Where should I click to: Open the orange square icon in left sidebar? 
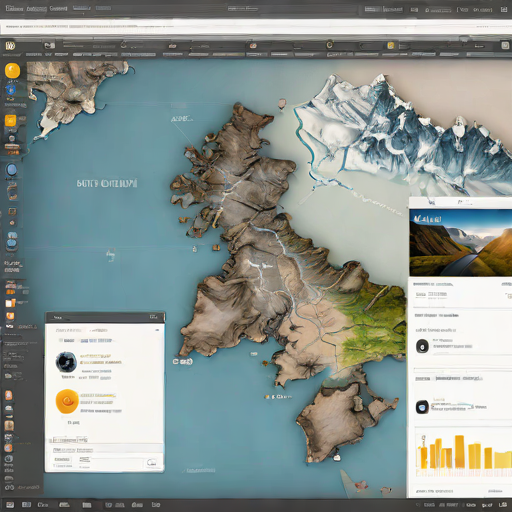(10, 120)
